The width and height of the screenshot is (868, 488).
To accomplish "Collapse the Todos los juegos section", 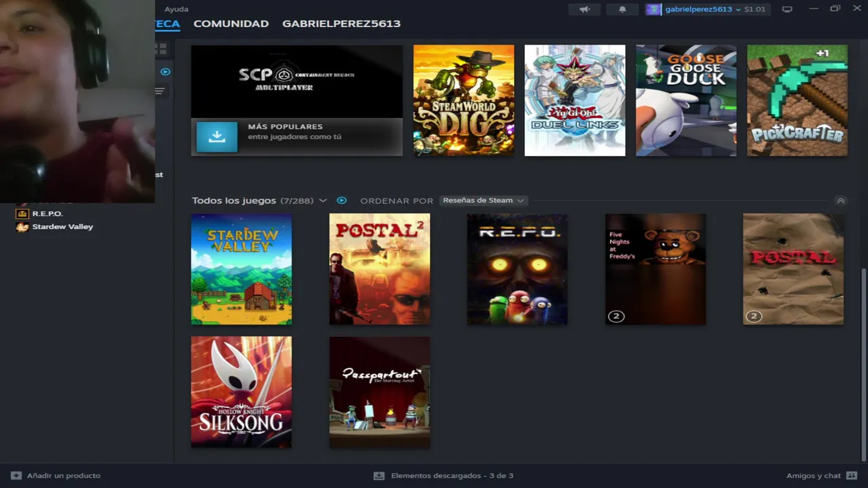I will [840, 201].
